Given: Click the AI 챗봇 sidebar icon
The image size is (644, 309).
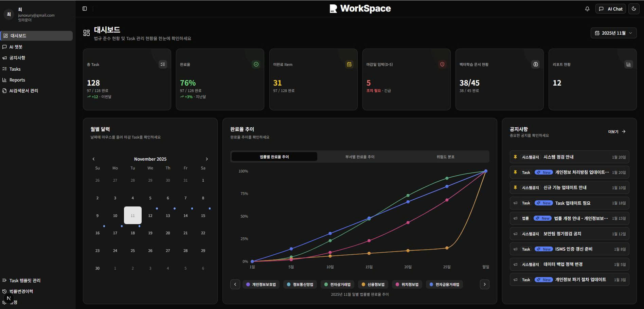Looking at the screenshot, I should (5, 47).
